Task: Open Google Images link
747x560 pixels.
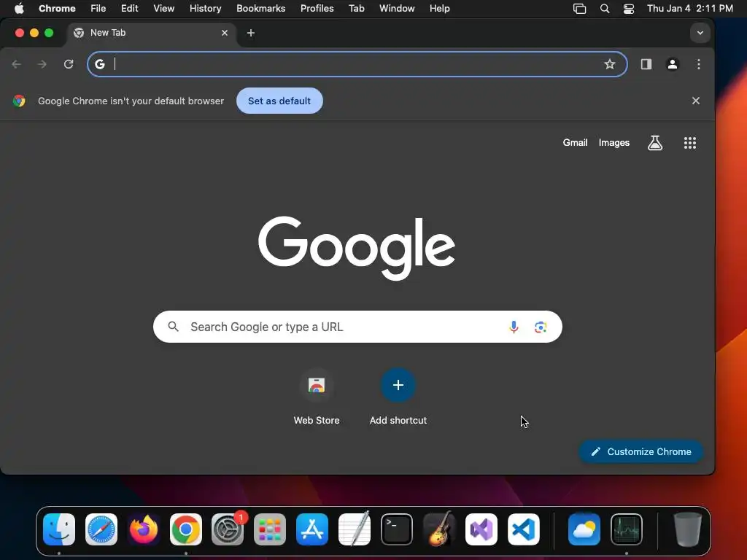Action: point(614,142)
